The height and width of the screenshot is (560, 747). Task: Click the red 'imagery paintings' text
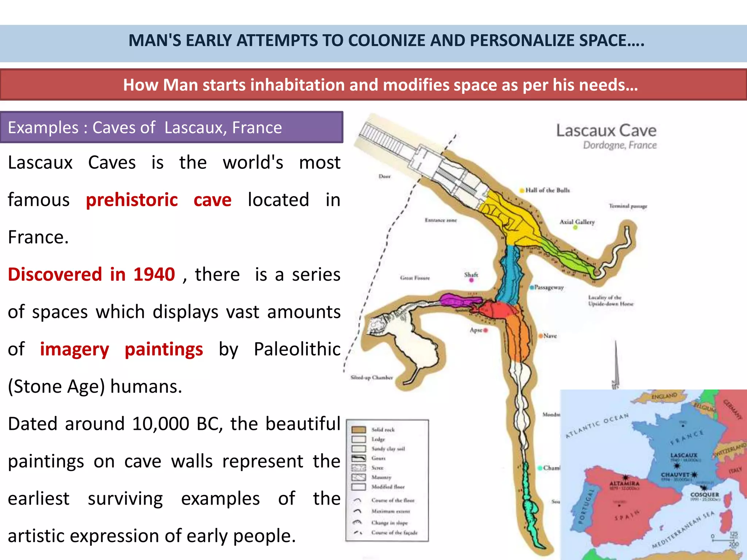point(121,349)
